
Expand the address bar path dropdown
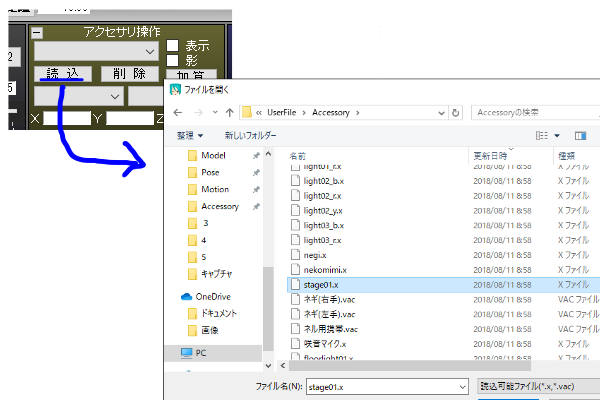pos(441,113)
